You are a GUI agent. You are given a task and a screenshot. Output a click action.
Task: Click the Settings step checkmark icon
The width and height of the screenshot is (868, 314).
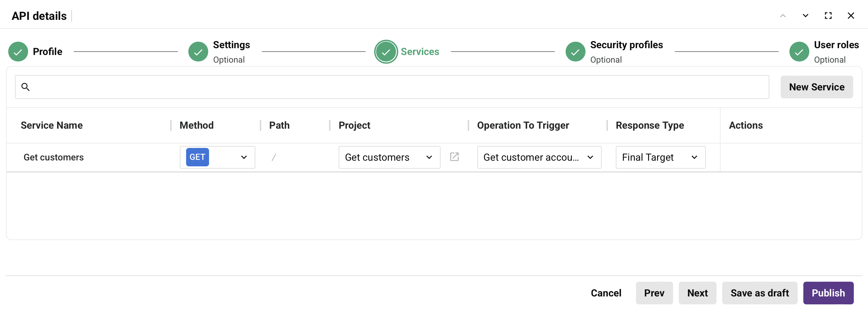[198, 52]
